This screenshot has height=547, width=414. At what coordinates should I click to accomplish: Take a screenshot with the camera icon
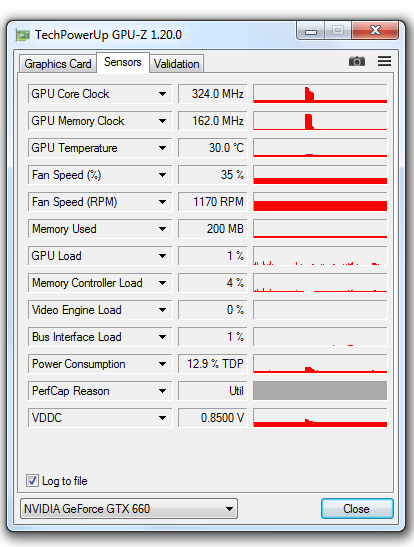357,61
